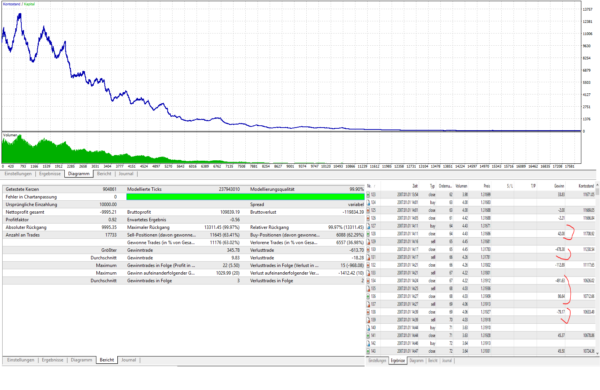Sort trades by the Zeit column header
The width and height of the screenshot is (600, 390).
point(415,186)
